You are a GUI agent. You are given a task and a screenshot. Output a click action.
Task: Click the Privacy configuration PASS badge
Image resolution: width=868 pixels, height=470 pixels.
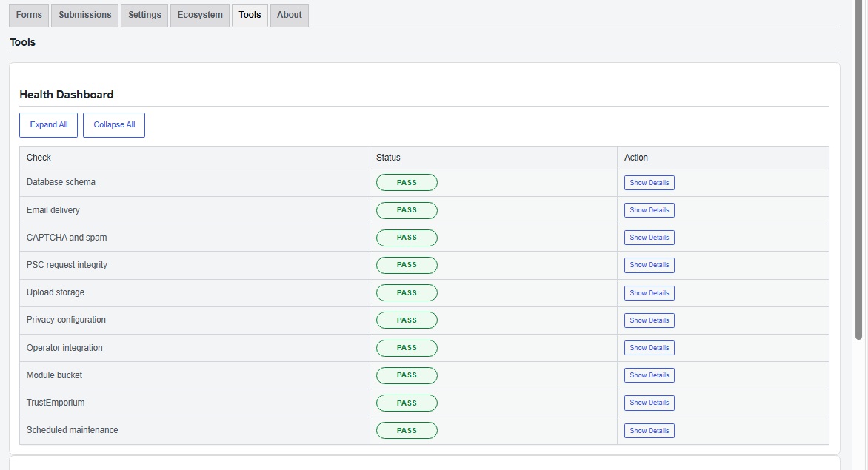coord(407,320)
